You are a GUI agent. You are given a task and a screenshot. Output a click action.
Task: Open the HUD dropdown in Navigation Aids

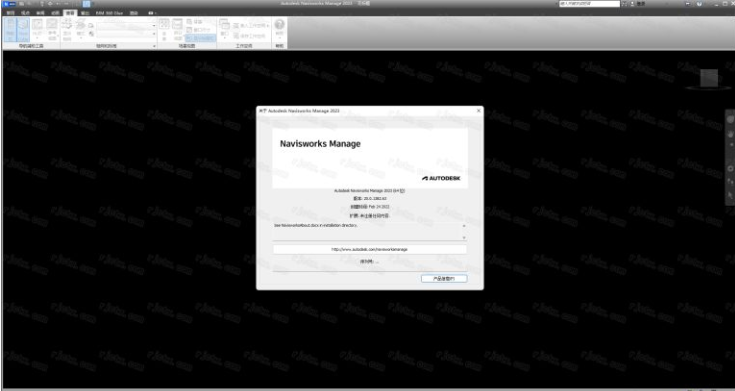pos(38,29)
